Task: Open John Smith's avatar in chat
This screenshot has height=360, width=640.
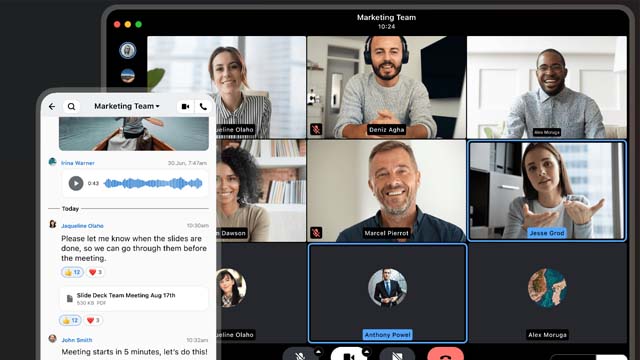Action: click(53, 338)
